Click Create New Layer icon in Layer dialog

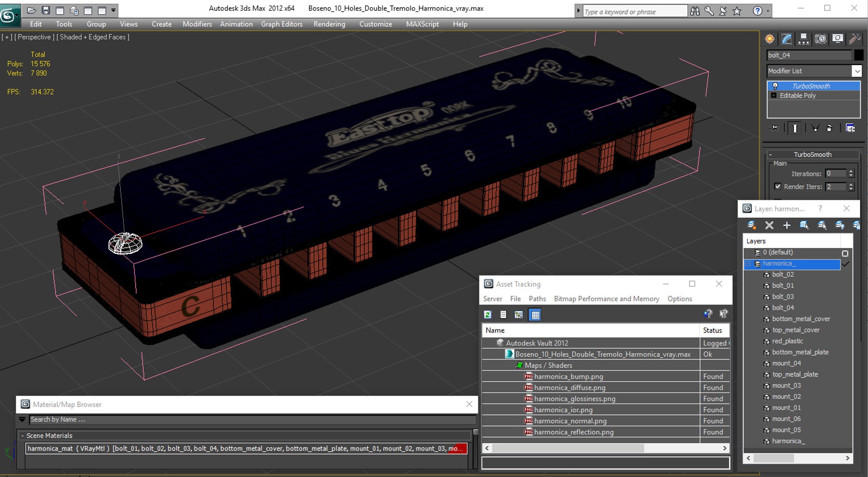pos(752,225)
